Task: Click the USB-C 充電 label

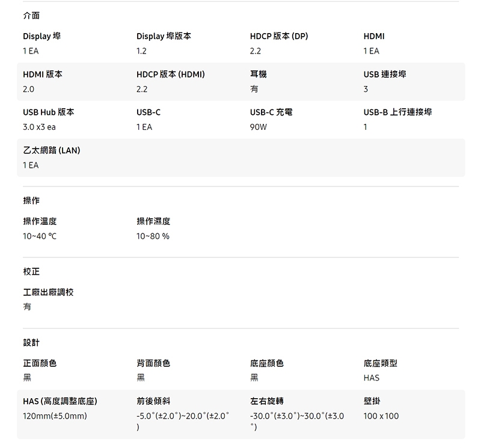Action: point(271,112)
